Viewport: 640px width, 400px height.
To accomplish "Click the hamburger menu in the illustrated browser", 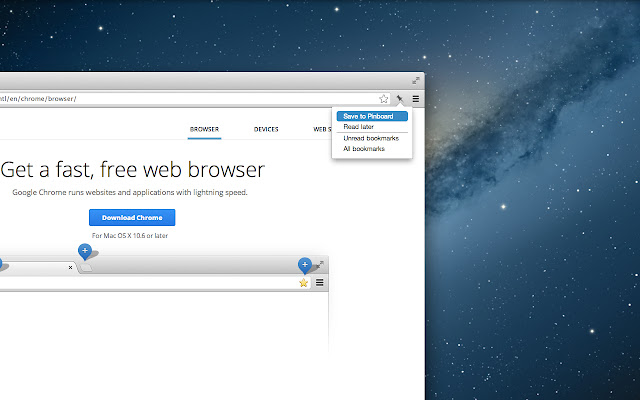I will 320,282.
